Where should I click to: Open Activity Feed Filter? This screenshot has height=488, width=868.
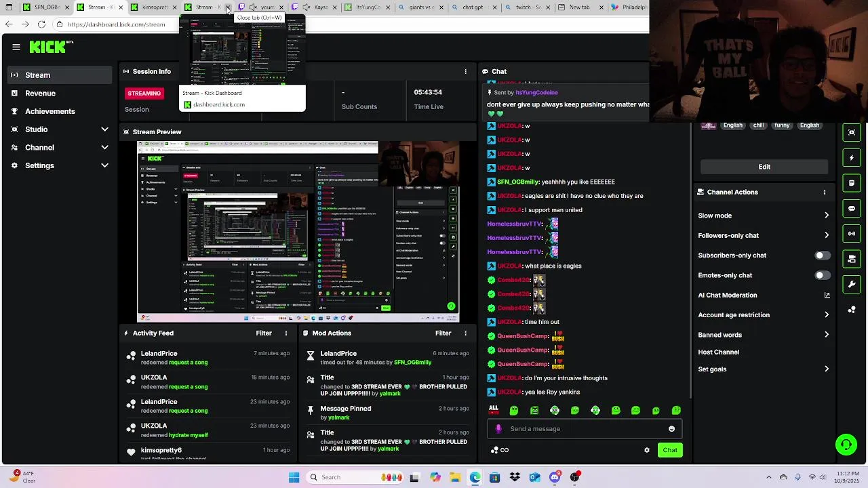pos(264,333)
